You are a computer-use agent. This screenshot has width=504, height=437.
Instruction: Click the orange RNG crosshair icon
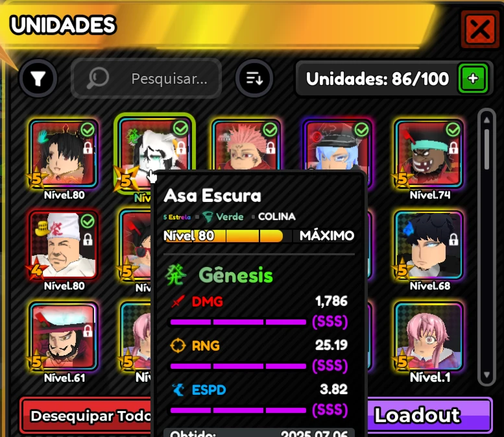click(178, 346)
